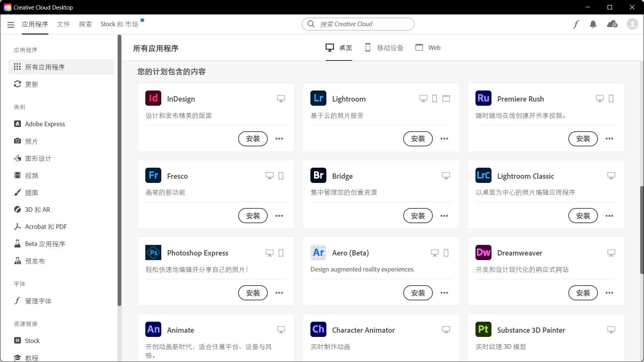644x362 pixels.
Task: Open the Stock 和 市场 tab
Action: tap(119, 24)
